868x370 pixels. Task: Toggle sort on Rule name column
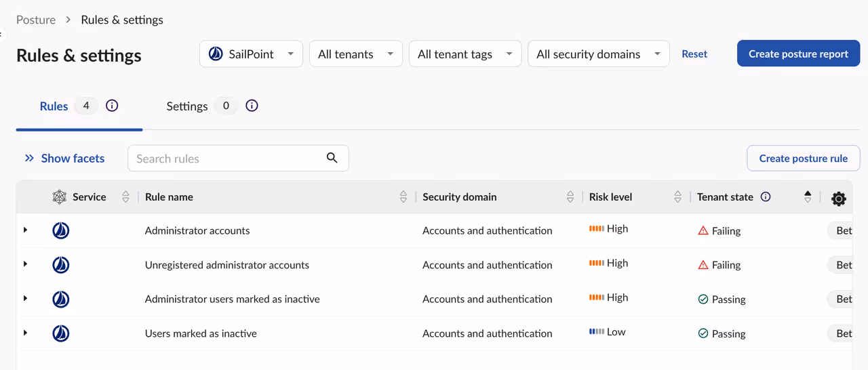point(403,197)
